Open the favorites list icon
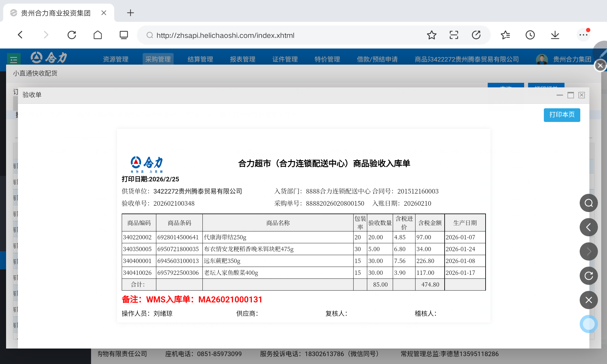The image size is (607, 364). coord(505,35)
